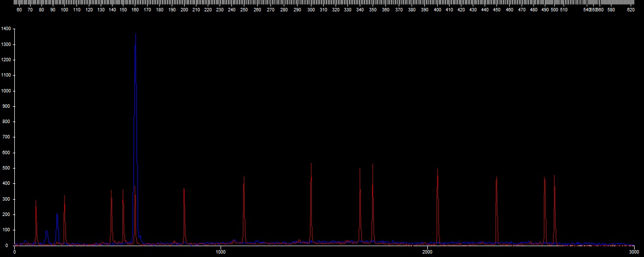Select the 2000 label on bottom axis

coord(427,252)
